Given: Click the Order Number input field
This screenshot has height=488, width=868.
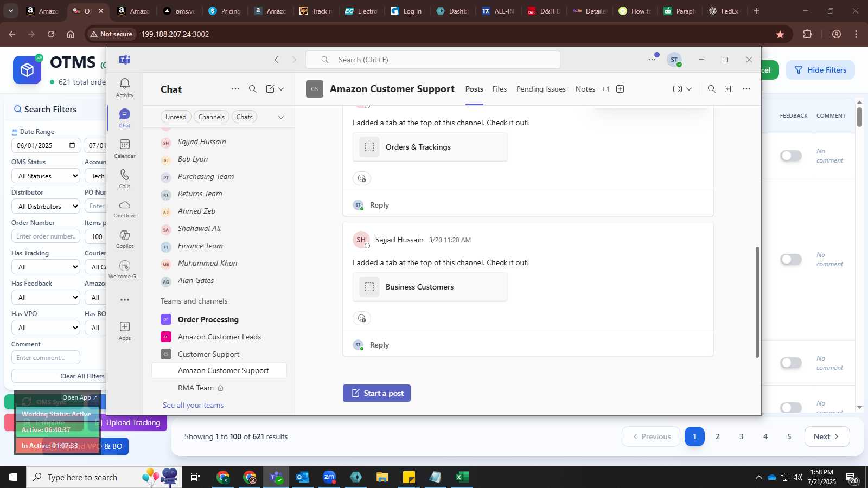Looking at the screenshot, I should click(46, 236).
